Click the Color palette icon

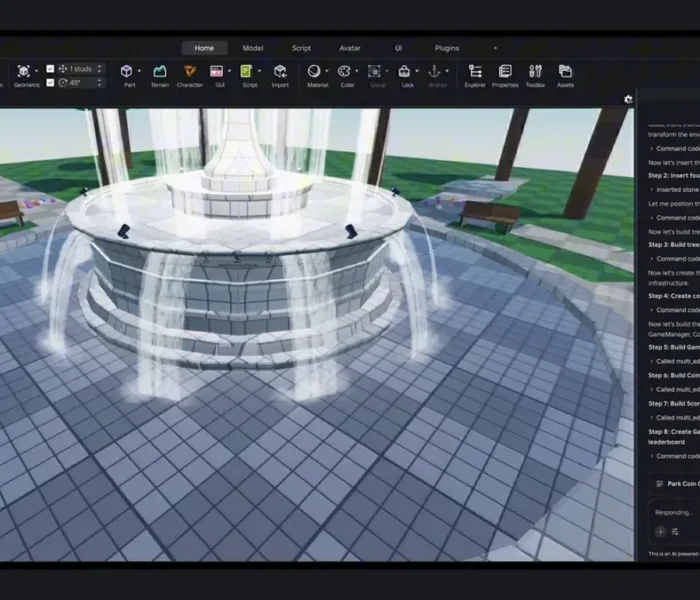[x=344, y=71]
